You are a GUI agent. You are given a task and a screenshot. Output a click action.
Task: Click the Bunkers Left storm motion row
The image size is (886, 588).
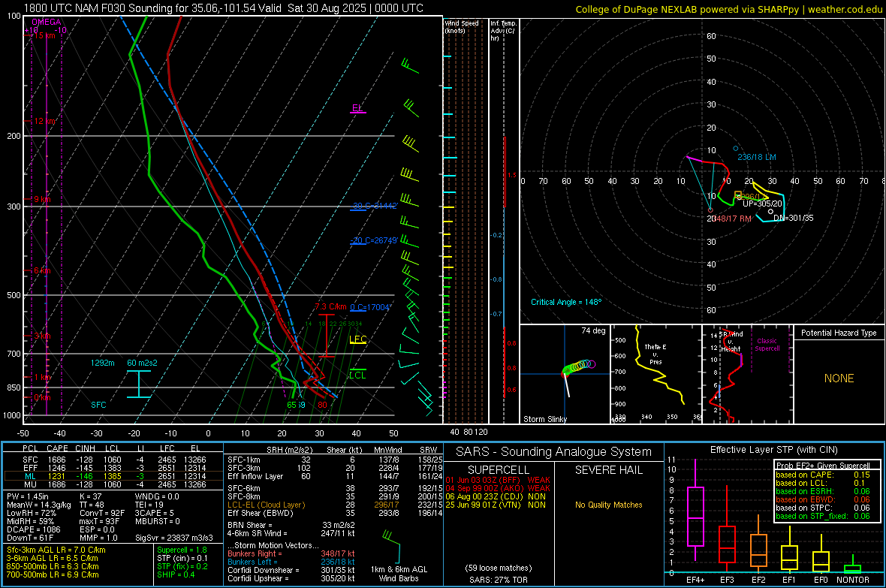291,562
